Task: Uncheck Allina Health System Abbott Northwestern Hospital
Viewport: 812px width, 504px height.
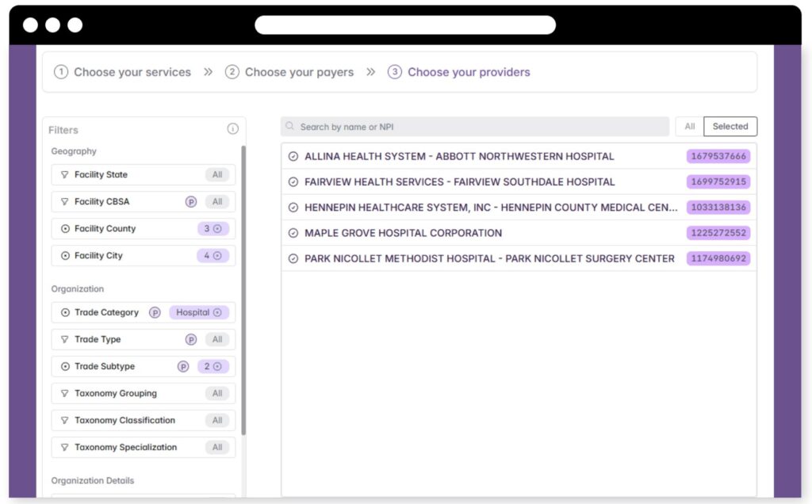Action: [x=293, y=156]
